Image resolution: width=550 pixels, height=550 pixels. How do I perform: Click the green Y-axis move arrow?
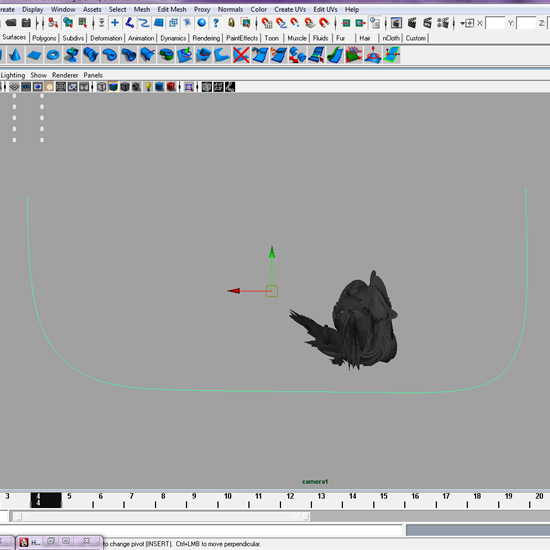click(x=272, y=252)
